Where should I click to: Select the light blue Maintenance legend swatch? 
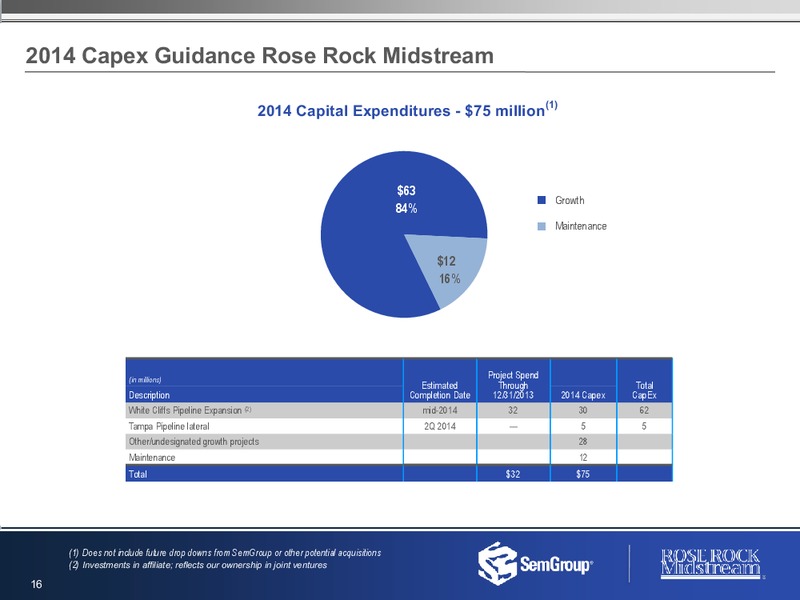pyautogui.click(x=542, y=226)
